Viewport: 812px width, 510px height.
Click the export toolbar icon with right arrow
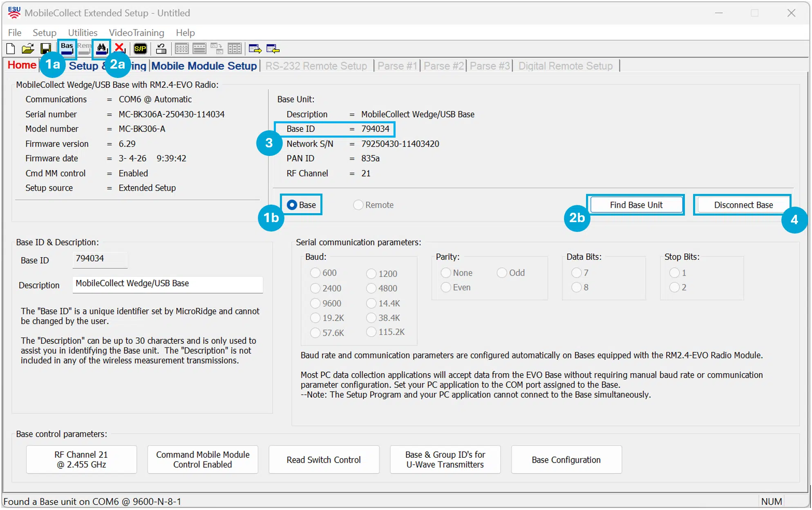[255, 49]
